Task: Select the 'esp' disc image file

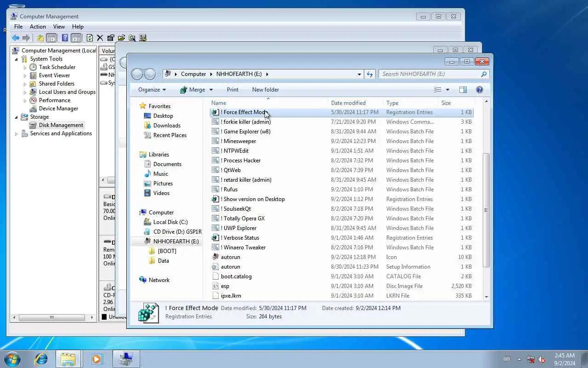Action: 341,286
